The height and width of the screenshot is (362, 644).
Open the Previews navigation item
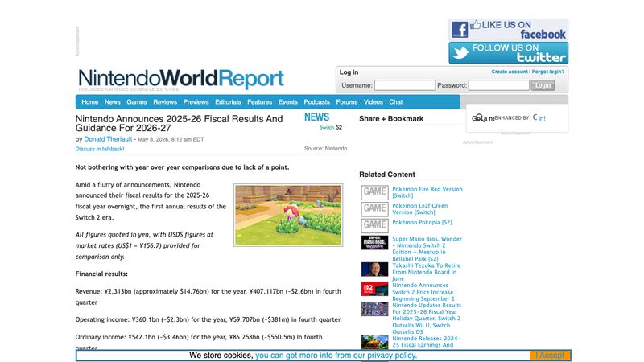196,102
